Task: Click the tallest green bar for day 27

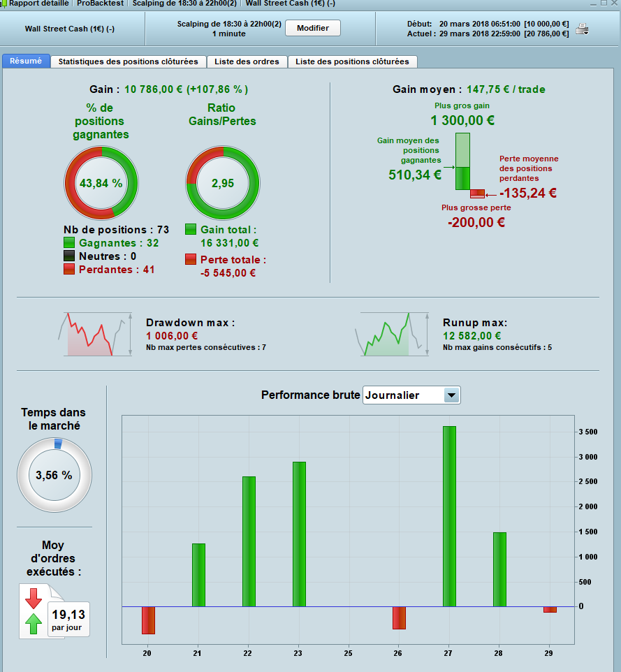Action: tap(449, 516)
